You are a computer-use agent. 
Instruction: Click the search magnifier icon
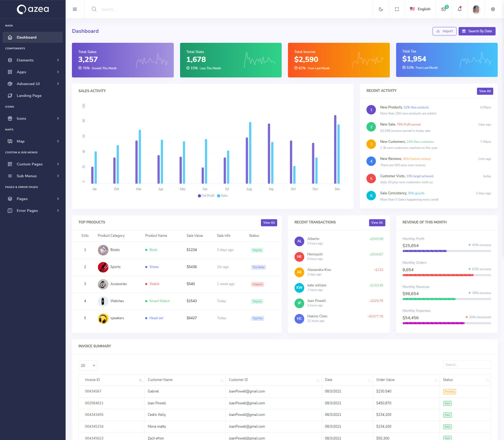tap(94, 9)
